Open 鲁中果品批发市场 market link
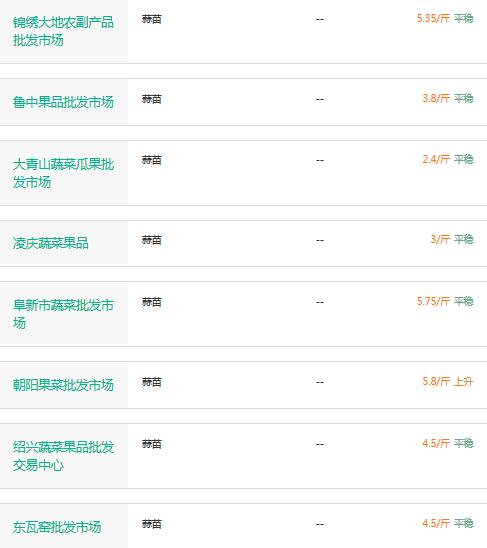This screenshot has width=487, height=548. coord(63,102)
